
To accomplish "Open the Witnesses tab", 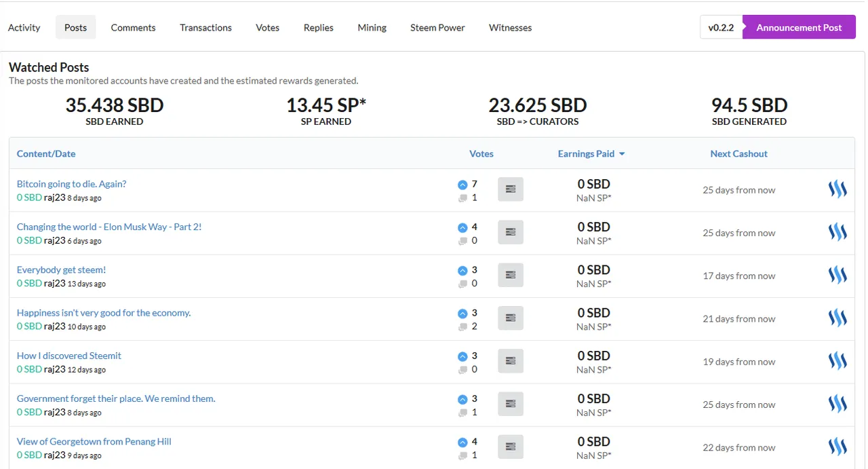I will [x=510, y=27].
